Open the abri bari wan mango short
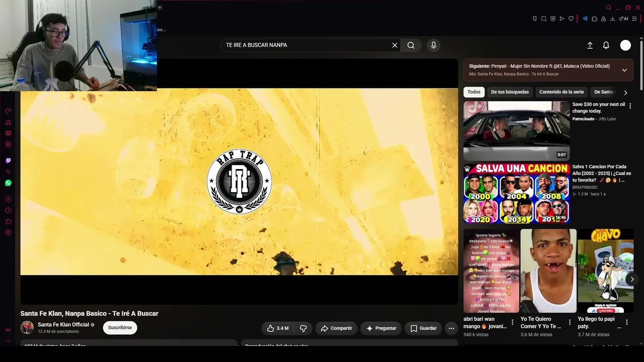Viewport: 644px width, 362px height. [491, 271]
